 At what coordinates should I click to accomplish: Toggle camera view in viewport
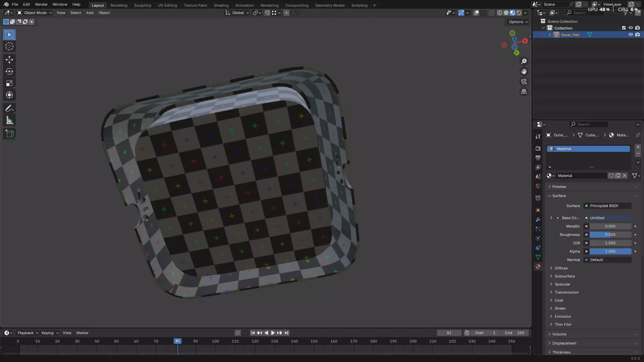(x=524, y=81)
